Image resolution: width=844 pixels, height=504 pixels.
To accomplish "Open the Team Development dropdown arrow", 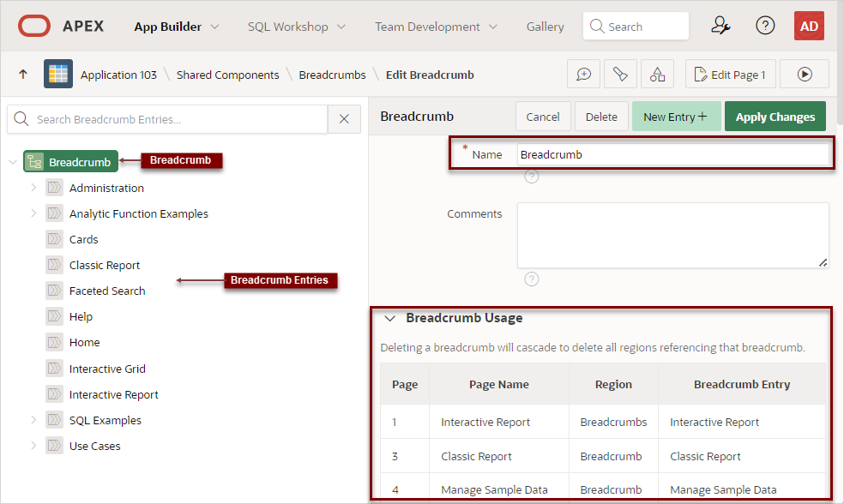I will [x=493, y=27].
